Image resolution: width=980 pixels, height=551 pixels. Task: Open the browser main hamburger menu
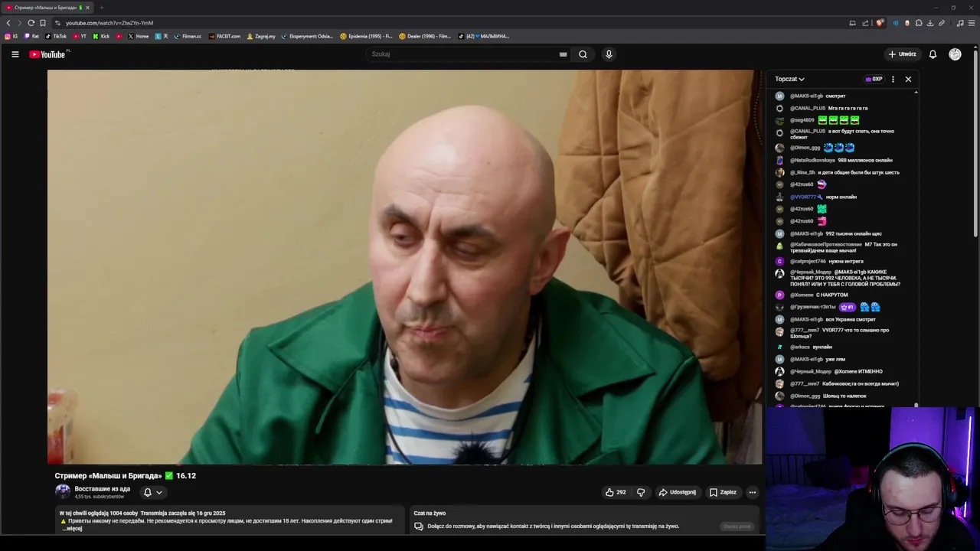click(972, 23)
